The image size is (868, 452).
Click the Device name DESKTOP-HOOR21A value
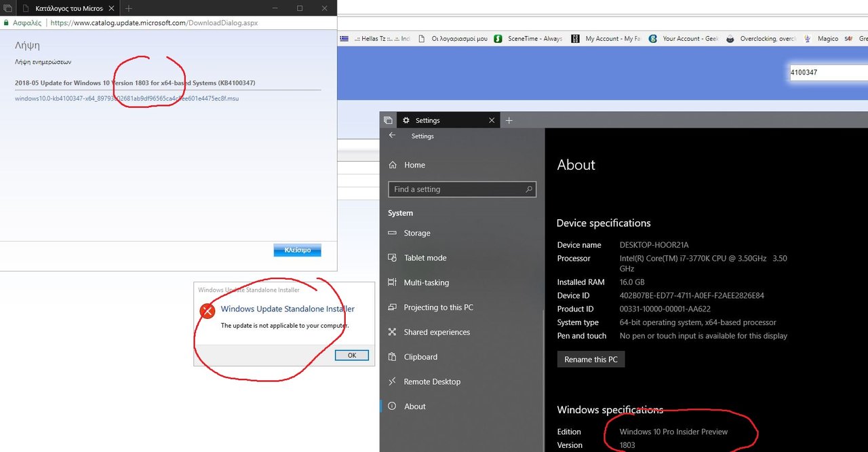(x=654, y=245)
